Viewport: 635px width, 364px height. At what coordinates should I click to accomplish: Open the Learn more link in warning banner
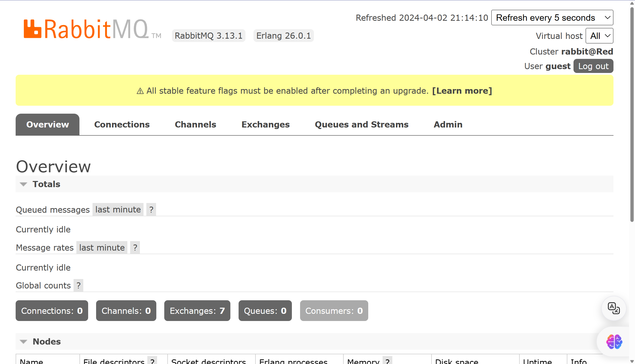(x=462, y=91)
